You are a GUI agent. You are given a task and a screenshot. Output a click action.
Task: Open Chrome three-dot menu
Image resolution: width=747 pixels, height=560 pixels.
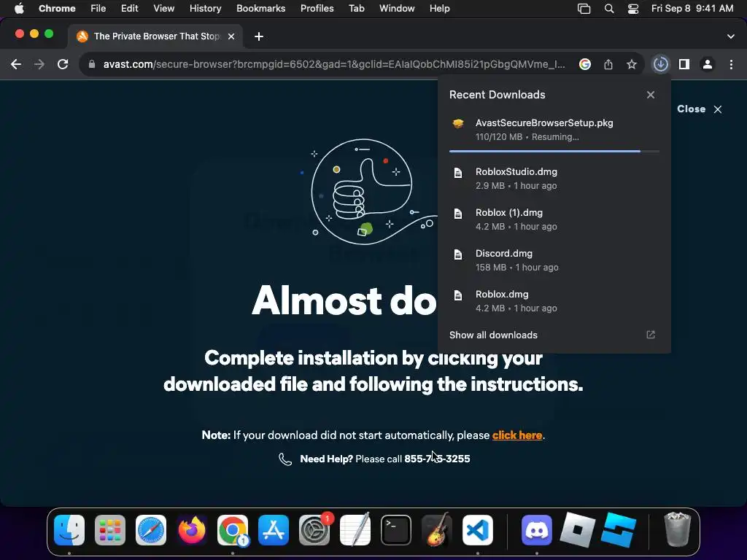[x=731, y=64]
